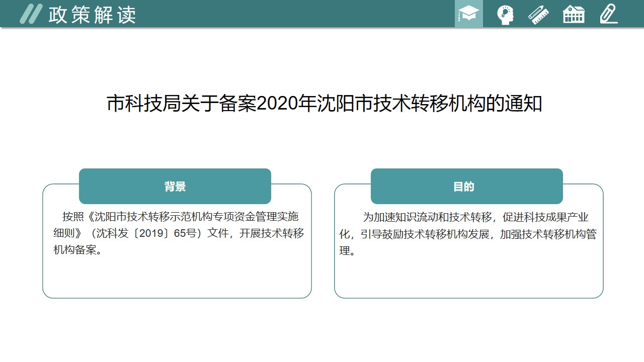Click the pencil writing icon at far right
Image resolution: width=644 pixels, height=362 pixels.
608,14
